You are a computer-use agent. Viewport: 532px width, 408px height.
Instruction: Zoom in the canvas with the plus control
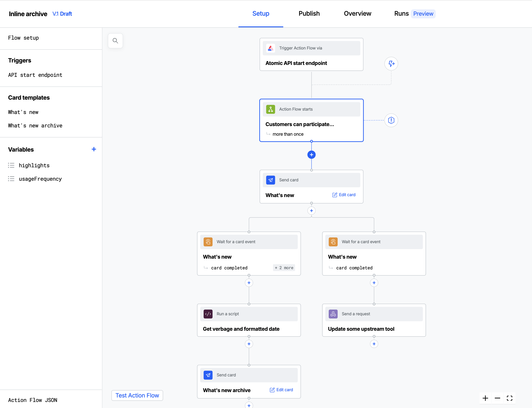(x=485, y=398)
